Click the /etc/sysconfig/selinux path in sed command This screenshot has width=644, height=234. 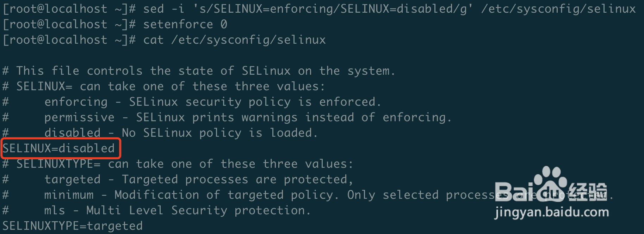click(559, 8)
